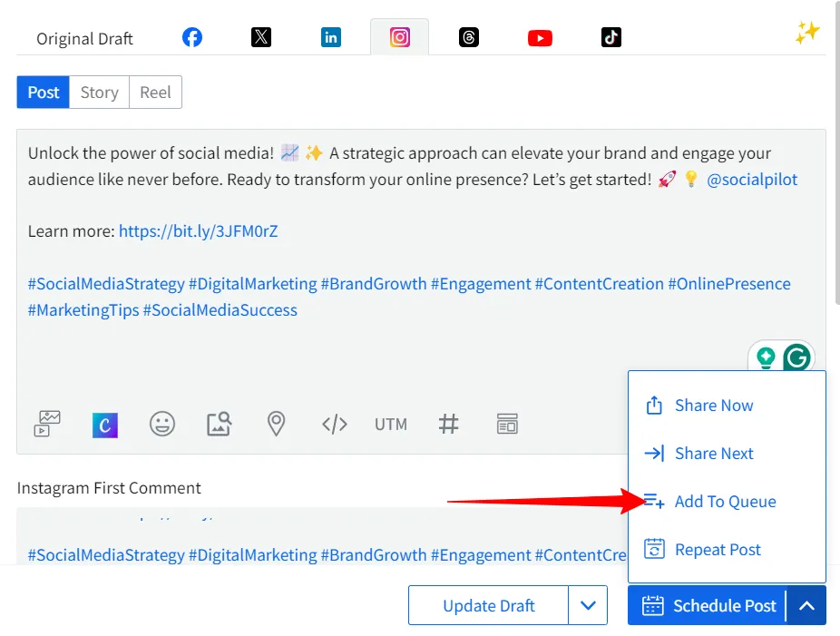Open the emoji picker
840x636 pixels.
point(162,424)
